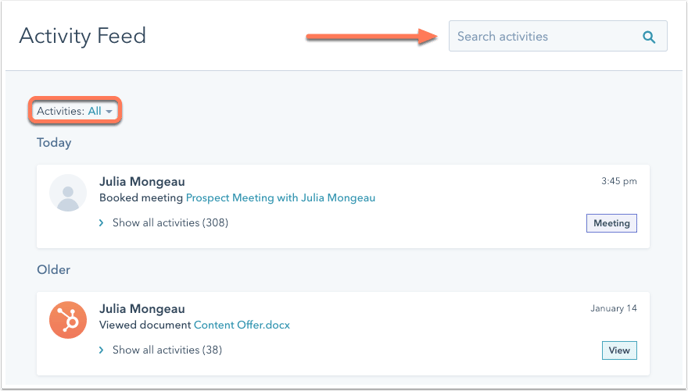Click the Older section heading
The width and height of the screenshot is (688, 391).
pos(54,269)
